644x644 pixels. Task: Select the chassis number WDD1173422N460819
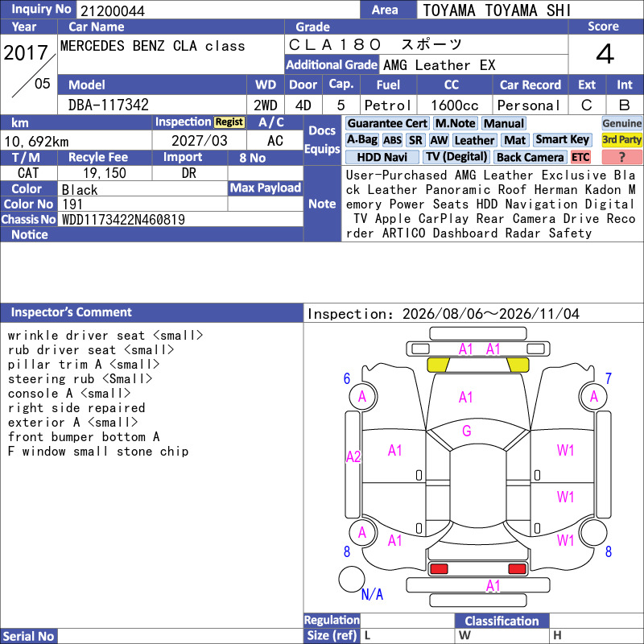coord(123,219)
